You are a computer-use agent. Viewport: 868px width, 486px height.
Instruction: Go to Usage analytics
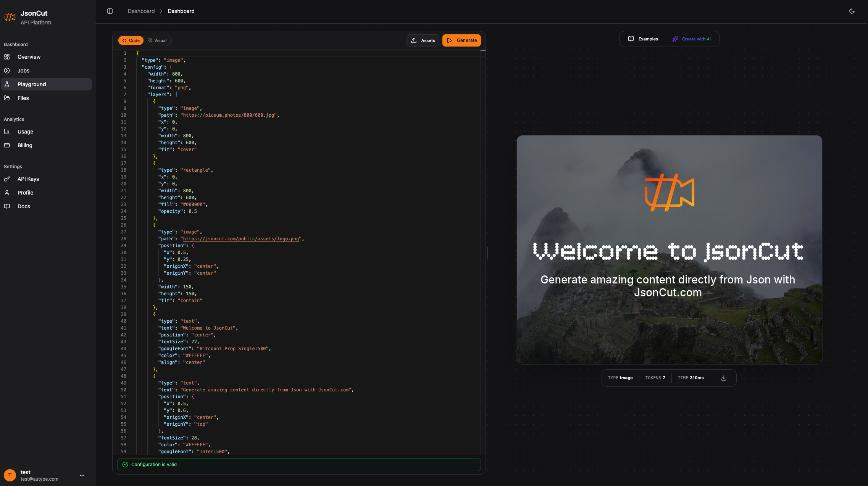[25, 132]
